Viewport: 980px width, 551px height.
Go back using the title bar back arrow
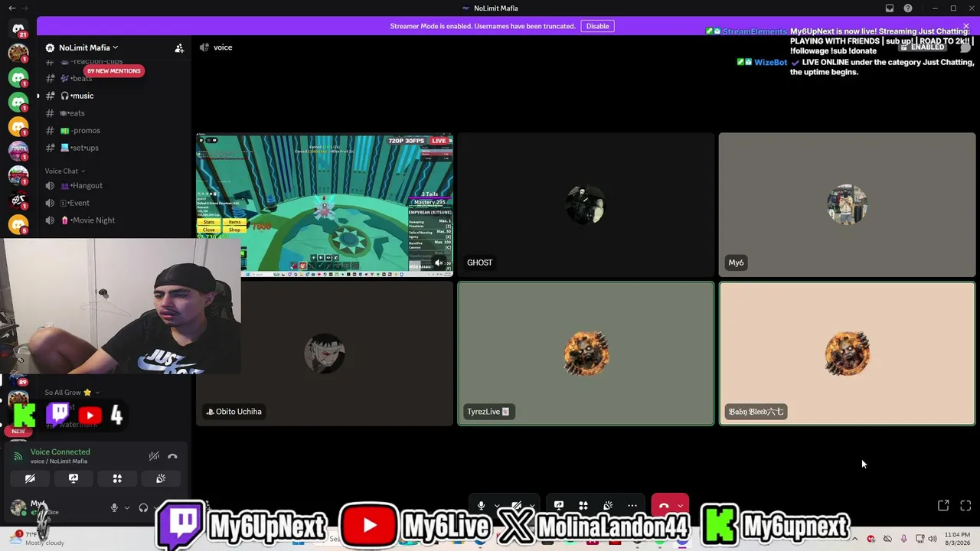point(11,8)
